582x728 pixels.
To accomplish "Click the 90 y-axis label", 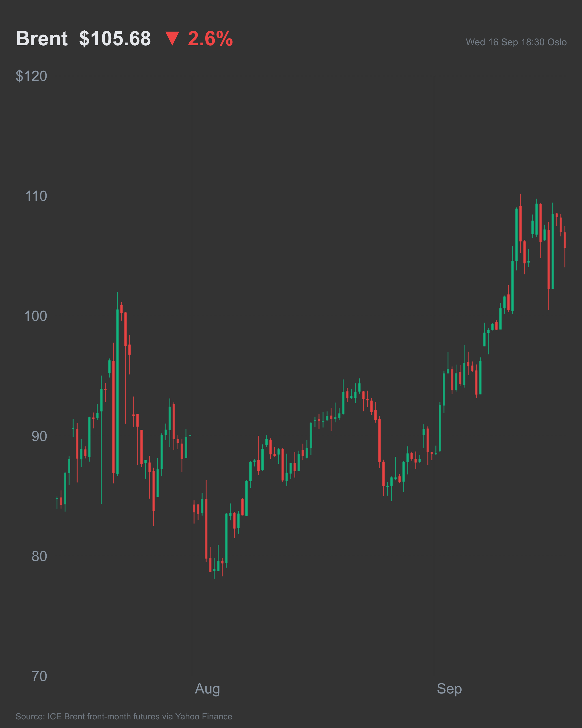I will pyautogui.click(x=39, y=436).
